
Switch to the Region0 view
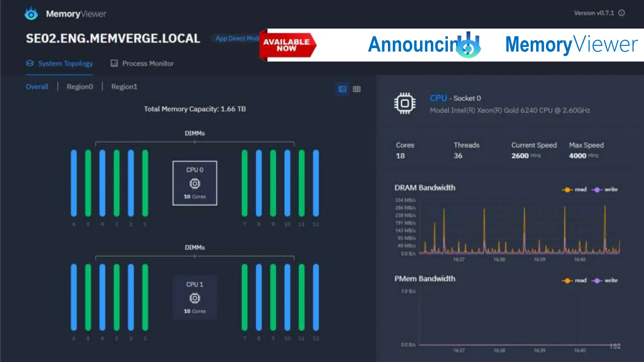click(x=80, y=87)
